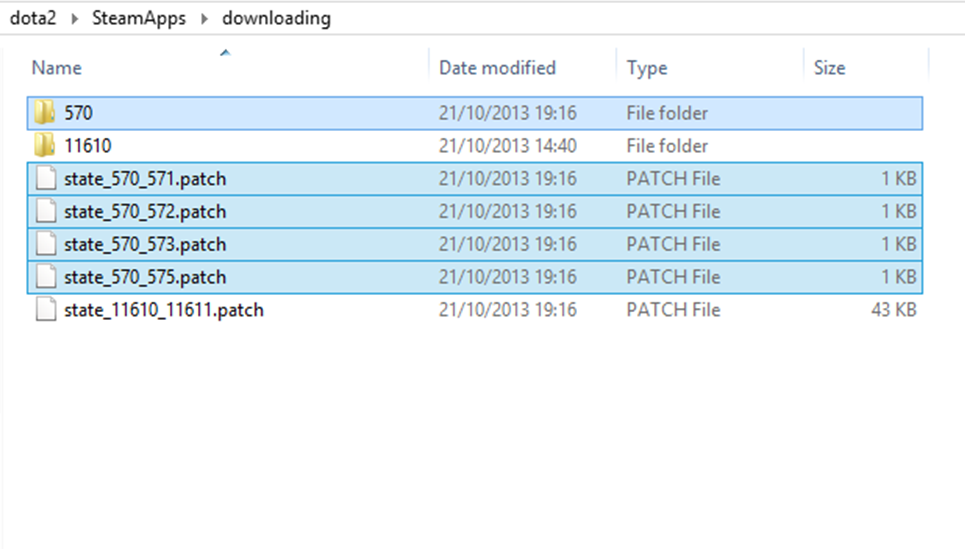965x549 pixels.
Task: Click the state_11610_11611.patch file icon
Action: click(x=44, y=310)
